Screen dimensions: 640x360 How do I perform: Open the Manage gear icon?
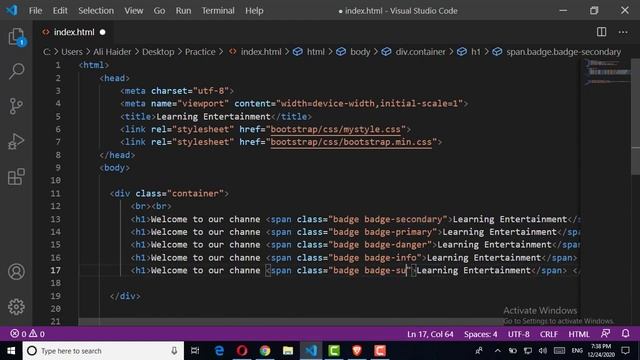pyautogui.click(x=16, y=307)
